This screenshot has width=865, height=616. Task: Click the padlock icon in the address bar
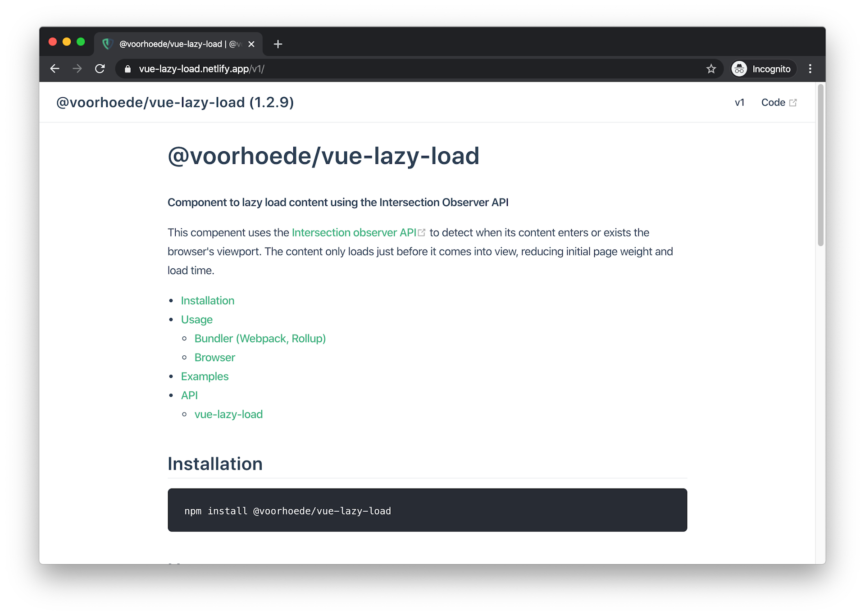point(127,68)
